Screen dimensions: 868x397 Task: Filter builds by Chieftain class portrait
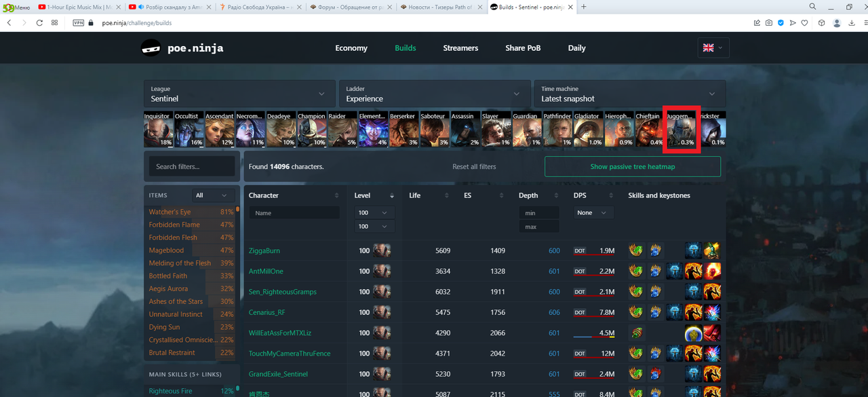coord(649,129)
